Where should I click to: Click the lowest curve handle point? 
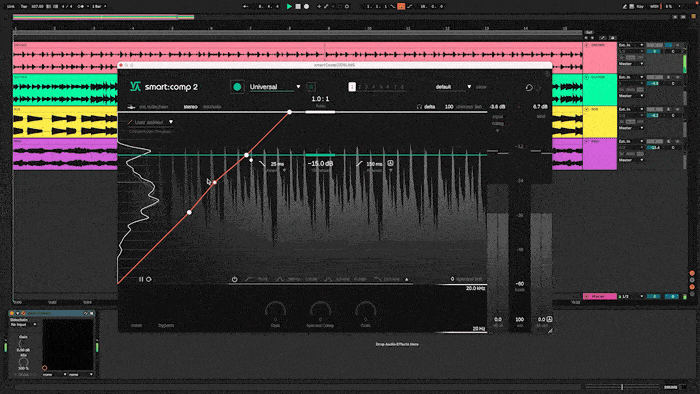(189, 212)
